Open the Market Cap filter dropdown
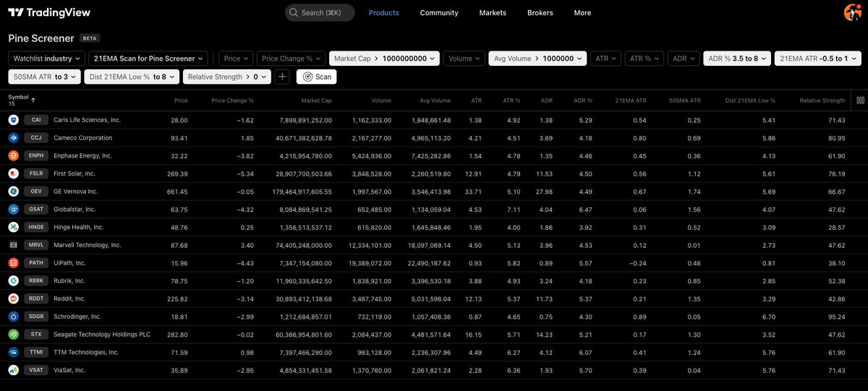Screen dimensions: 868x391 (x=385, y=59)
